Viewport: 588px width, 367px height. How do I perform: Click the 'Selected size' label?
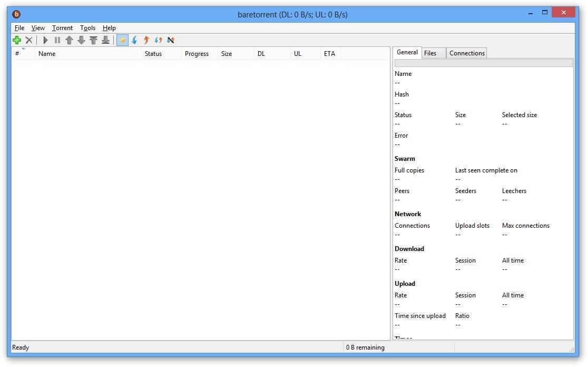520,115
